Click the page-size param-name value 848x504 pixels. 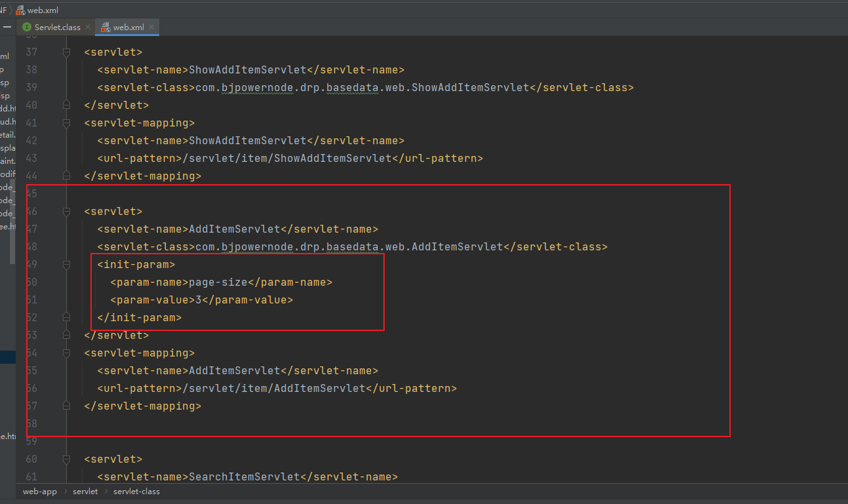pos(218,282)
